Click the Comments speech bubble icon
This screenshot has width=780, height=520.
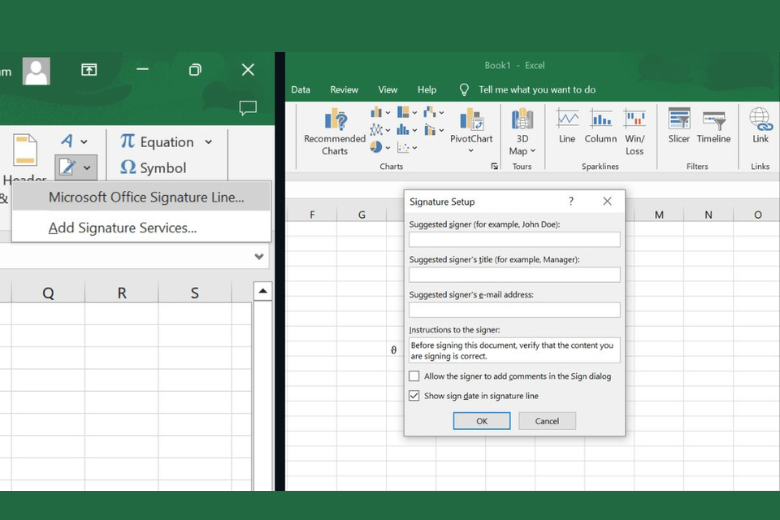pos(248,108)
